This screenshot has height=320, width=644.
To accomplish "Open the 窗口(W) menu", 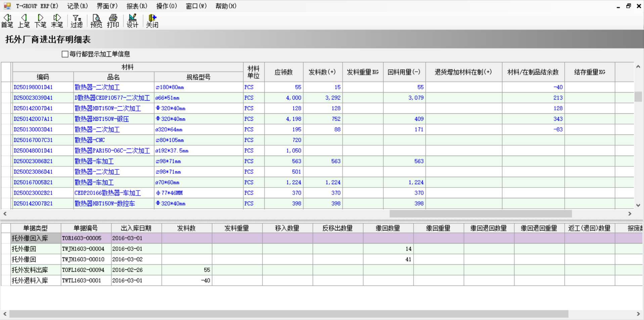I will pos(196,6).
